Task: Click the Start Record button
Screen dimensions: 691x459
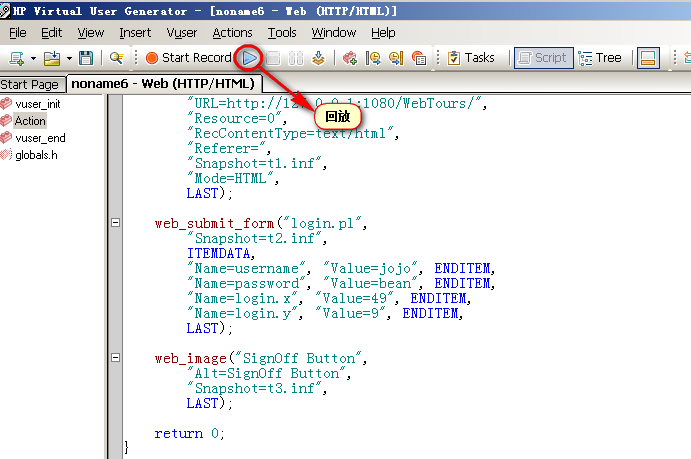Action: pos(188,58)
